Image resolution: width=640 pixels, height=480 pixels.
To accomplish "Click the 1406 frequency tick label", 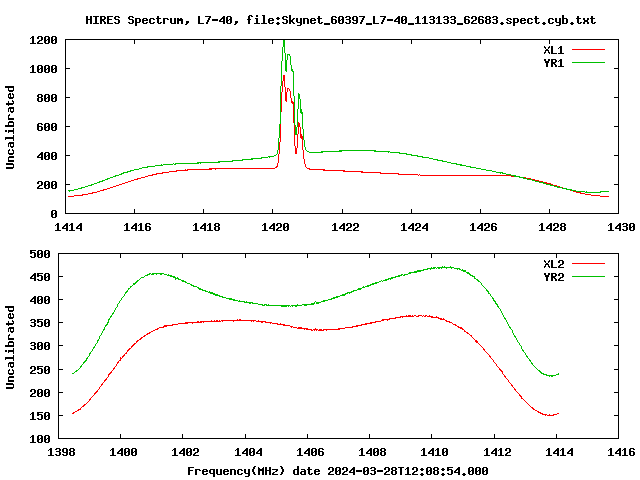I will click(x=310, y=452).
